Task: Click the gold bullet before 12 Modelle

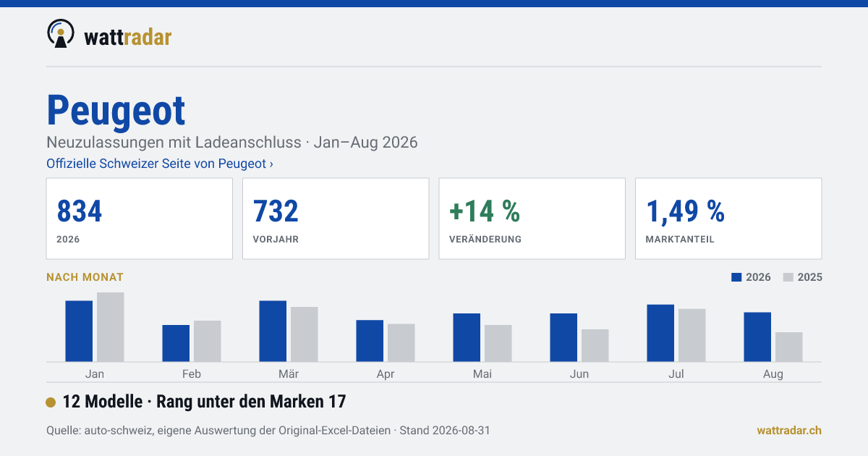Action: pyautogui.click(x=51, y=402)
